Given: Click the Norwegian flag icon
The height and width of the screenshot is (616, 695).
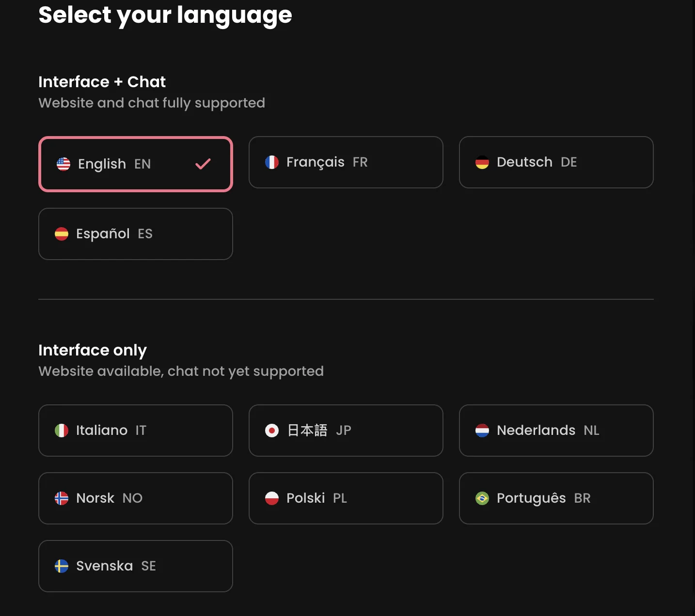Looking at the screenshot, I should (x=62, y=498).
